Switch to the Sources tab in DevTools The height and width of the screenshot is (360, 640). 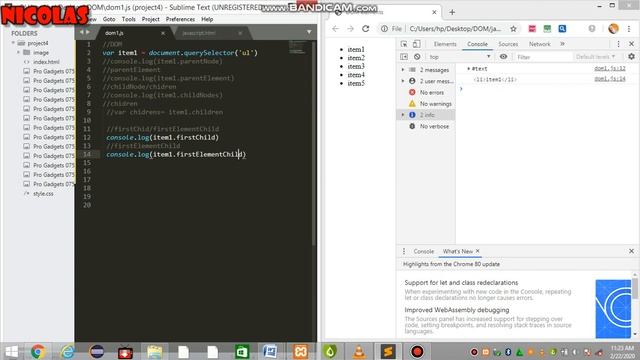pyautogui.click(x=508, y=44)
